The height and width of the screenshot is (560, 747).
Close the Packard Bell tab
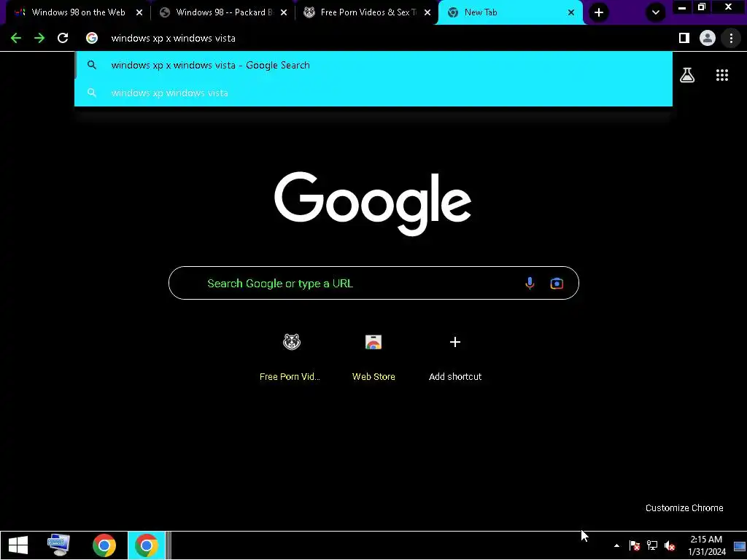(284, 13)
